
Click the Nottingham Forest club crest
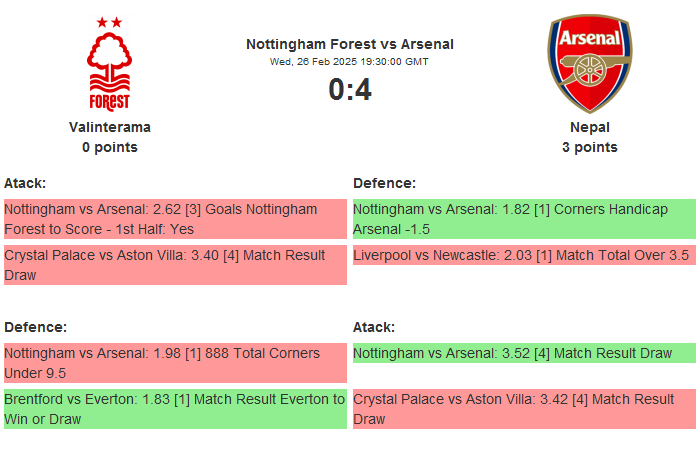pyautogui.click(x=110, y=63)
